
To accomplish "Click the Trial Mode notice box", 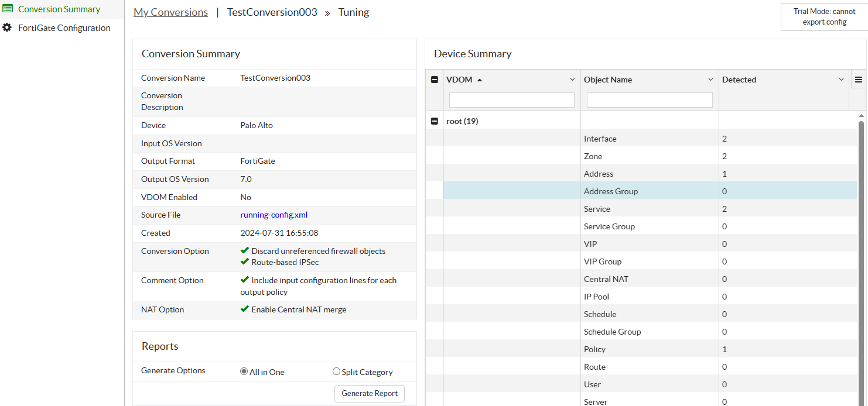I will click(x=824, y=16).
